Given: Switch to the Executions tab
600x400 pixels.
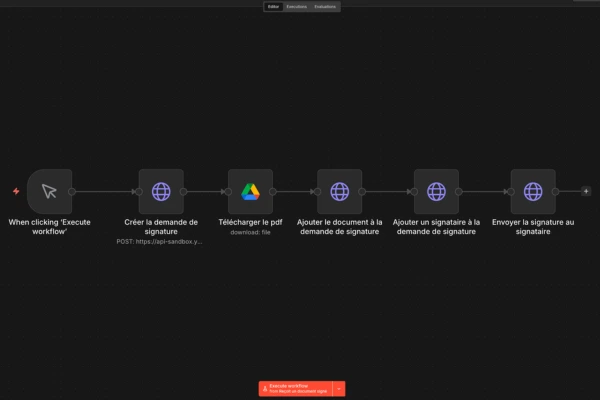Looking at the screenshot, I should 297,7.
